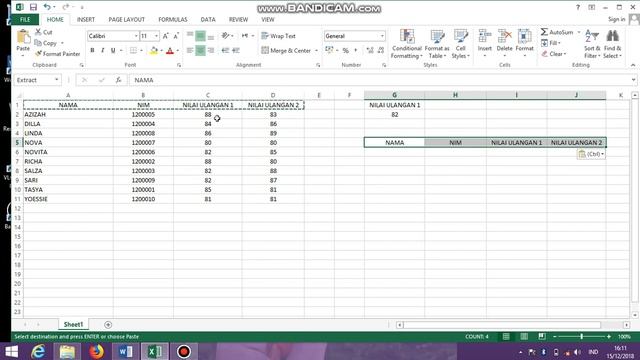The height and width of the screenshot is (360, 640).
Task: Select column header G
Action: click(394, 95)
